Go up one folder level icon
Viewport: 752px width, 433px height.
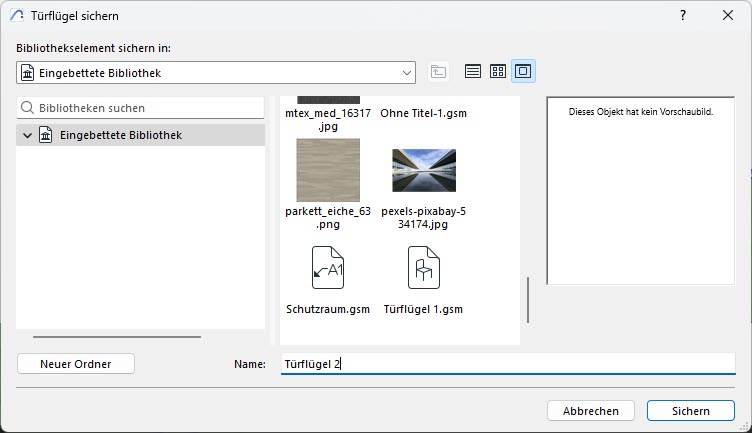click(438, 72)
